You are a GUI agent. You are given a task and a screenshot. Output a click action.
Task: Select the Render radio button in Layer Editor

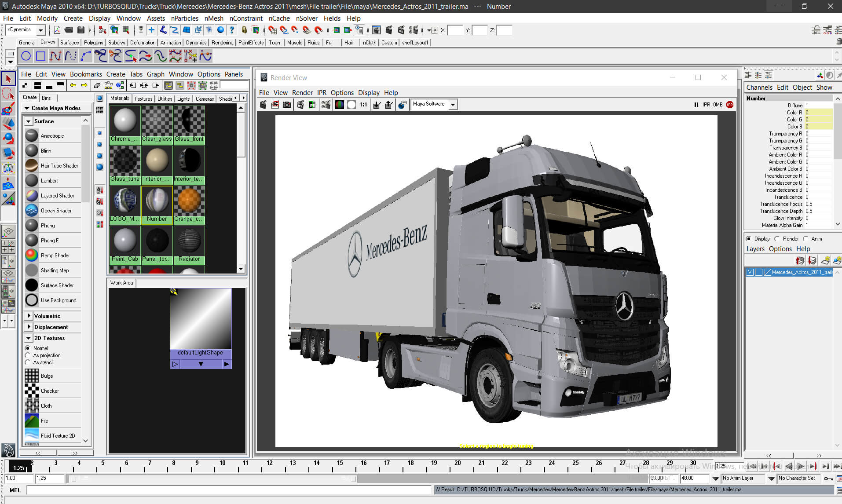777,238
